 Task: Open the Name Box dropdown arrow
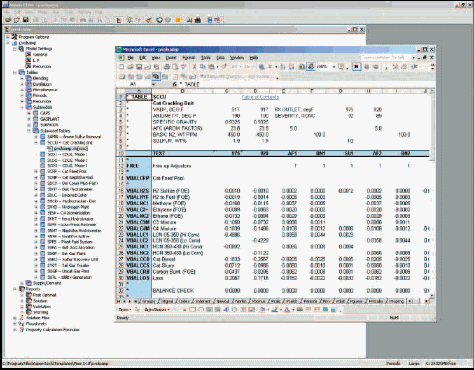(x=154, y=84)
